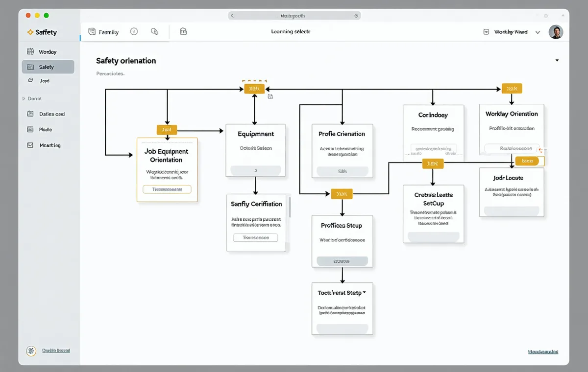Collapse the Safety orientation section arrow
The height and width of the screenshot is (372, 588).
tap(557, 60)
